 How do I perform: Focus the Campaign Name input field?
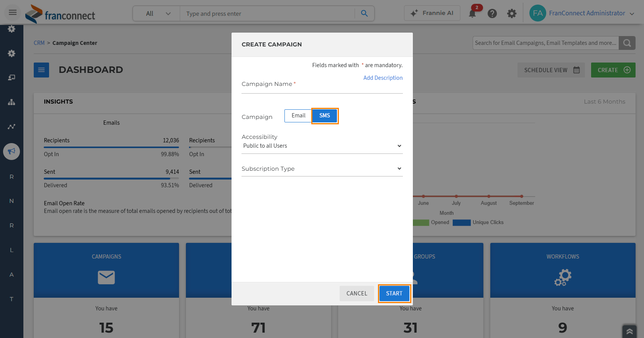322,86
